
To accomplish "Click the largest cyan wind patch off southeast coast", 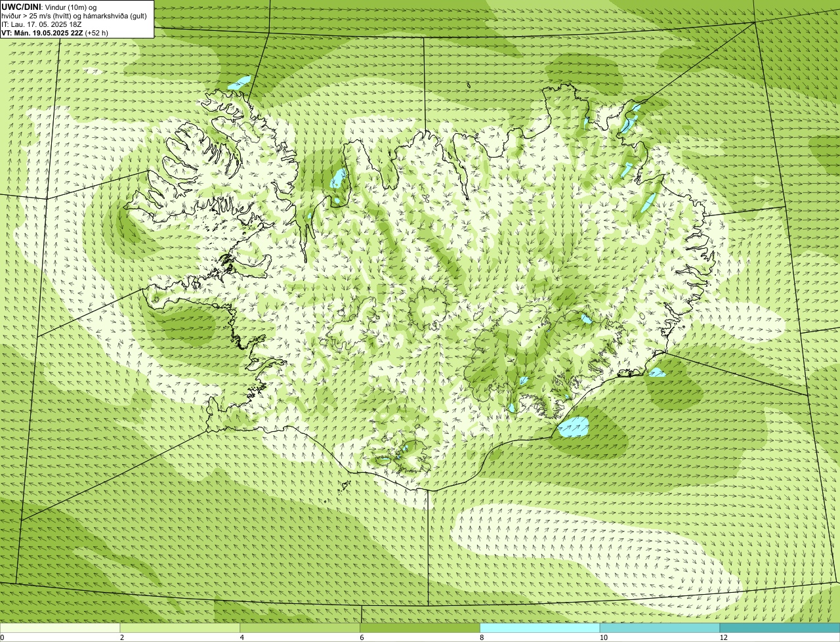I will (x=574, y=427).
